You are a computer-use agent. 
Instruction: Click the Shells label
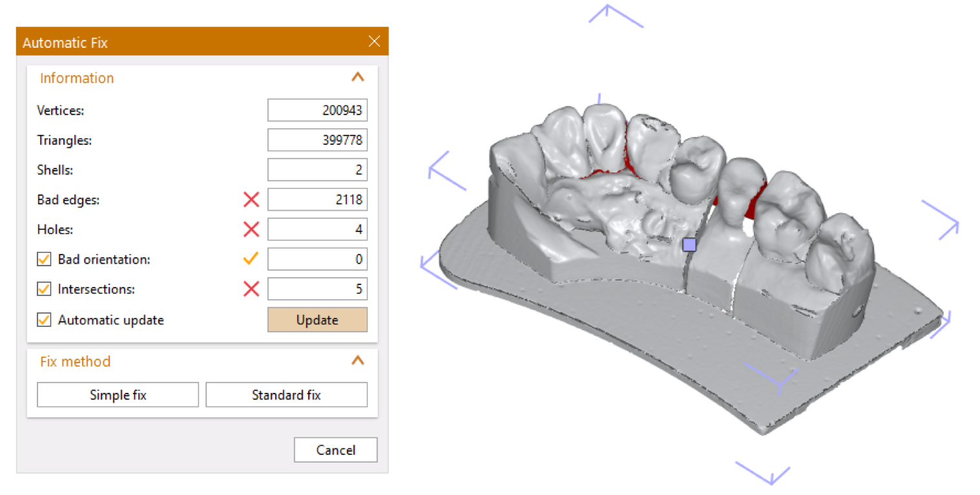click(x=56, y=170)
